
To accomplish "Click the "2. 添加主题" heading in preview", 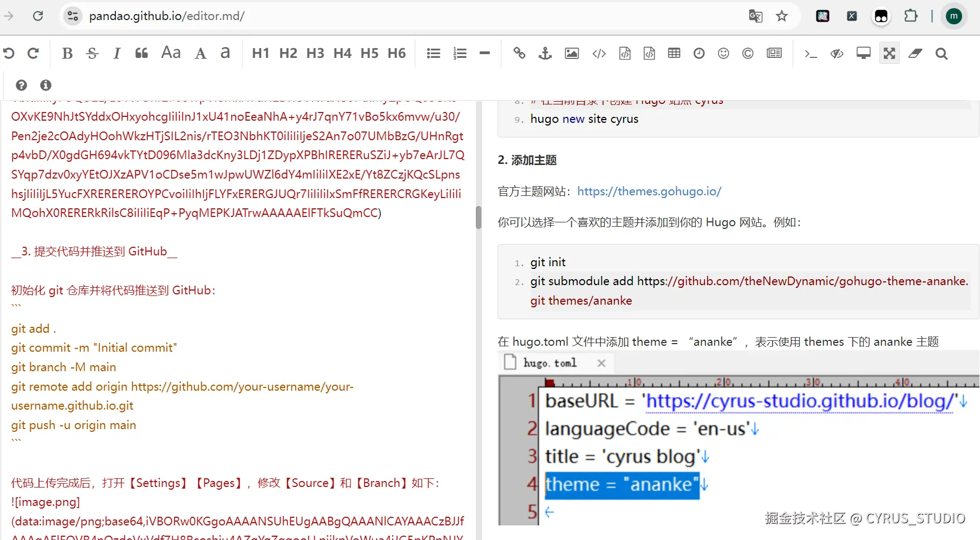I will (527, 160).
